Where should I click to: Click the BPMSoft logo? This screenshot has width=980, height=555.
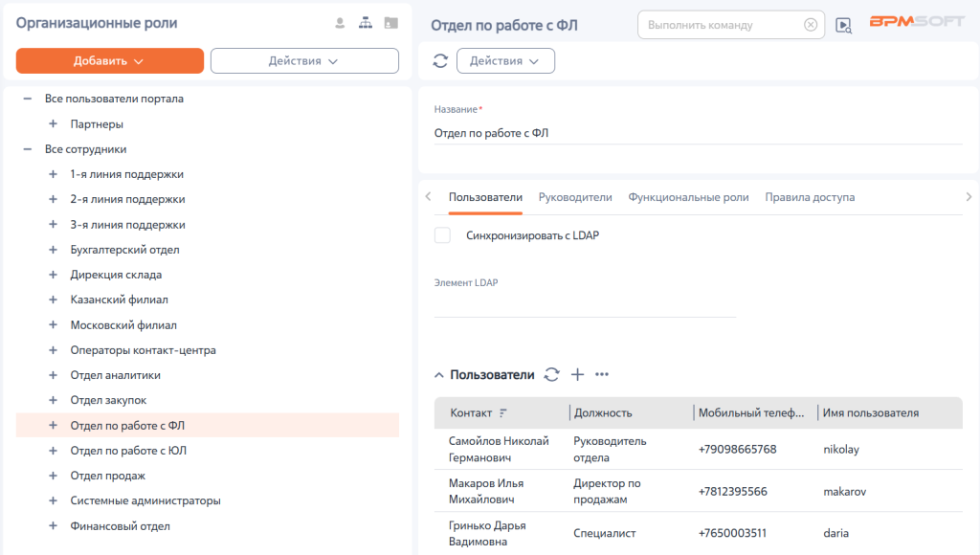click(x=917, y=22)
